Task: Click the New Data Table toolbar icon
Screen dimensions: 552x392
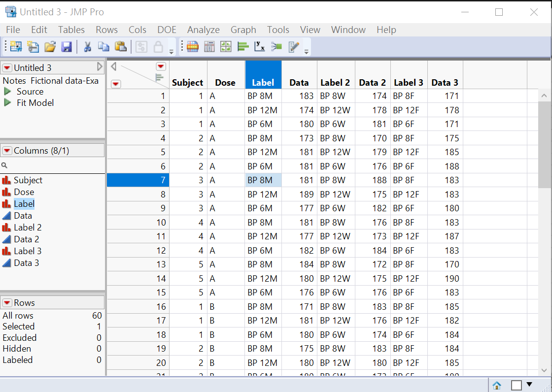Action: click(x=16, y=47)
